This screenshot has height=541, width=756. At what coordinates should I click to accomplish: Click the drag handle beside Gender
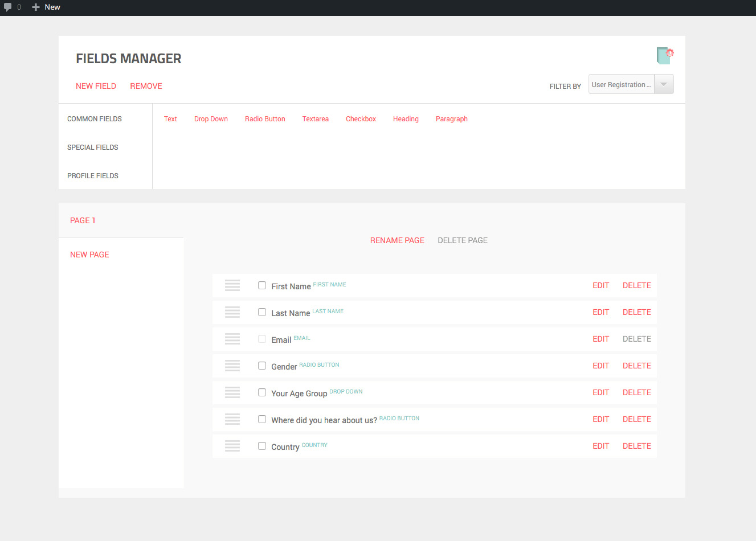tap(232, 366)
